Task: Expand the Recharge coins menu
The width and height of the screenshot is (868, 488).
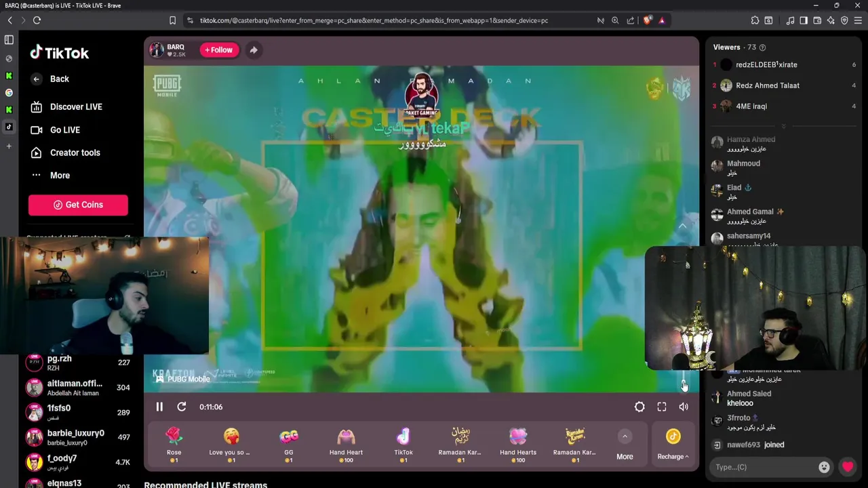Action: (x=673, y=444)
